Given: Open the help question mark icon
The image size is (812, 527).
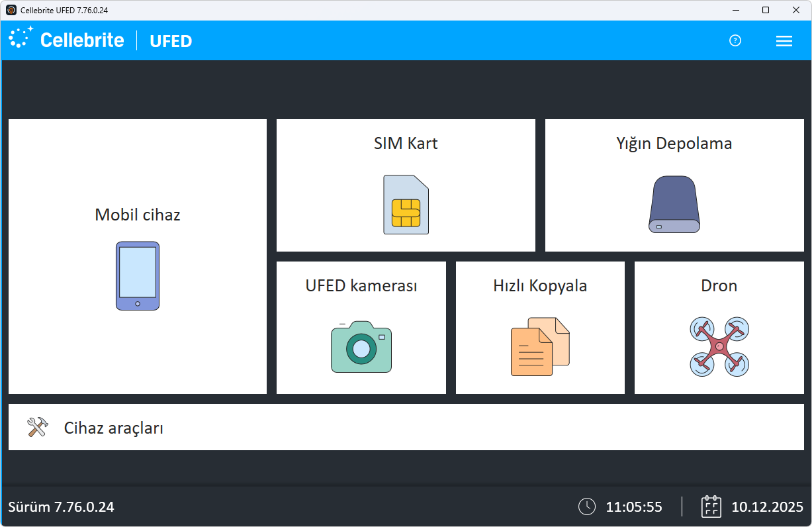Looking at the screenshot, I should click(x=735, y=40).
